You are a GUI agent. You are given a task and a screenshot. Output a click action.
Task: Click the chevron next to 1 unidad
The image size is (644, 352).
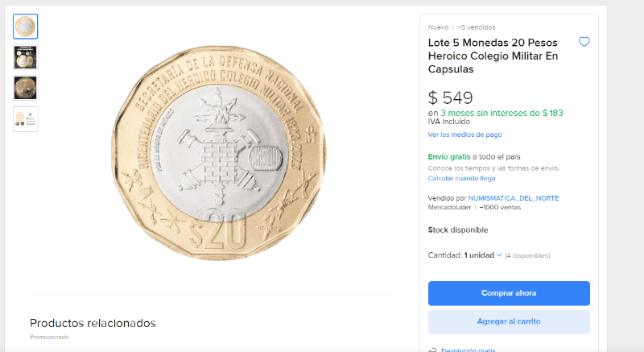[x=499, y=255]
